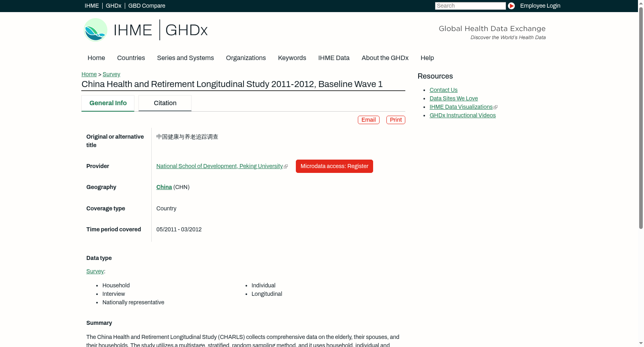
Task: Click the time period 05/2011 - 03/2012
Action: click(179, 229)
